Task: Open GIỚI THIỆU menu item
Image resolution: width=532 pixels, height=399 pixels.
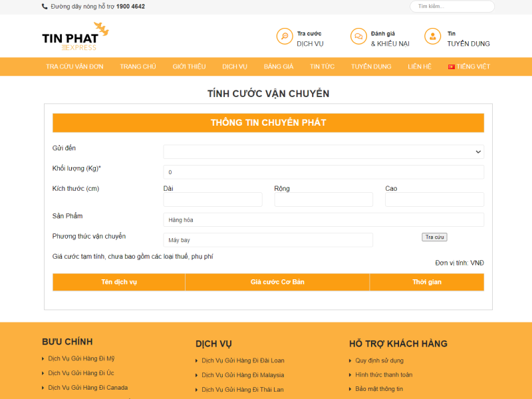Action: tap(189, 66)
